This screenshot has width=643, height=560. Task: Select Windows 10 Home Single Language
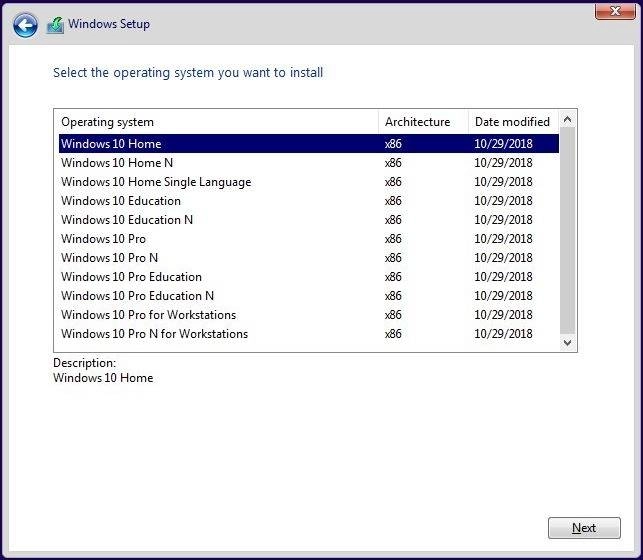[x=309, y=182]
